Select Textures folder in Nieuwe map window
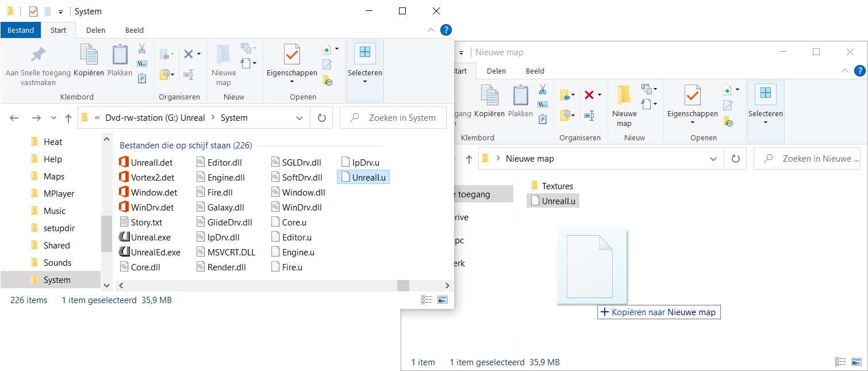The image size is (868, 371). [x=551, y=186]
